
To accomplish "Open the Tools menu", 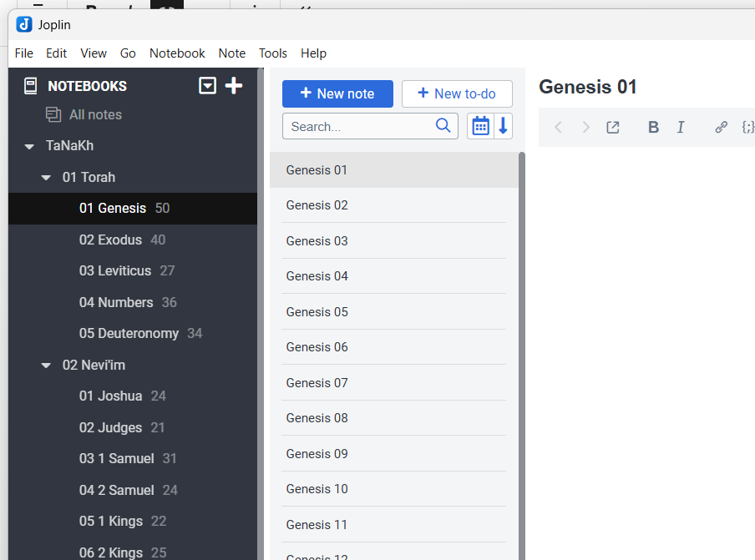I will (x=272, y=53).
